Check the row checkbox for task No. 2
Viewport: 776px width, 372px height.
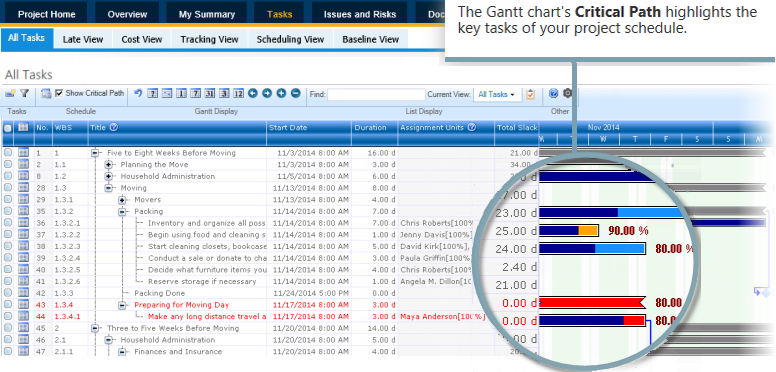[x=8, y=164]
